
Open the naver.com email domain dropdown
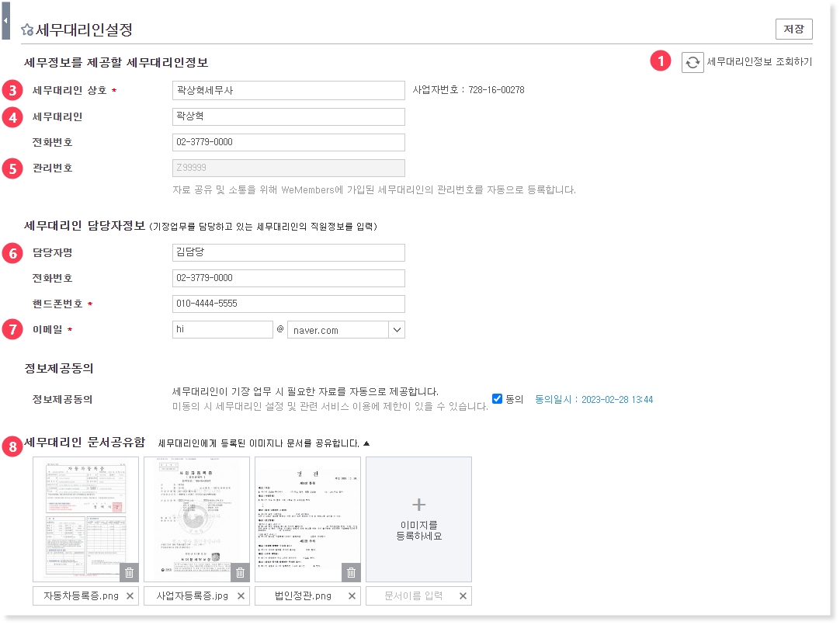pos(397,330)
